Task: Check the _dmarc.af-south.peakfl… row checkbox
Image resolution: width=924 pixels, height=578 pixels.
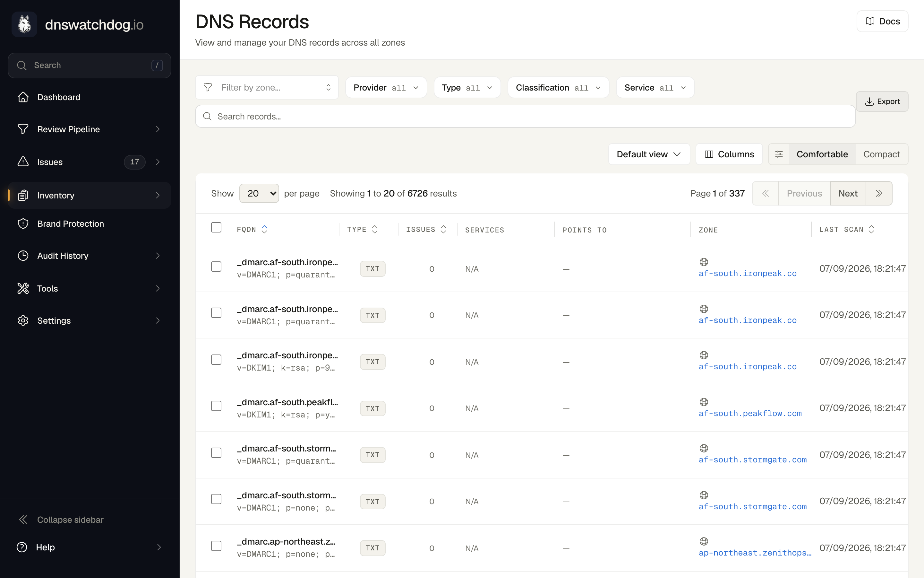Action: (216, 406)
